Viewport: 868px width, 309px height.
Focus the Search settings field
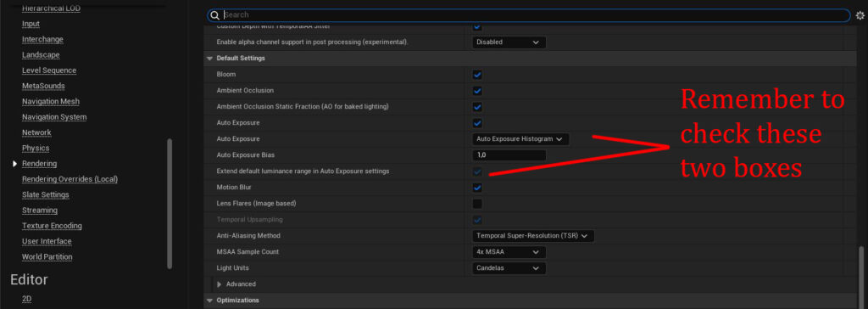click(x=529, y=15)
